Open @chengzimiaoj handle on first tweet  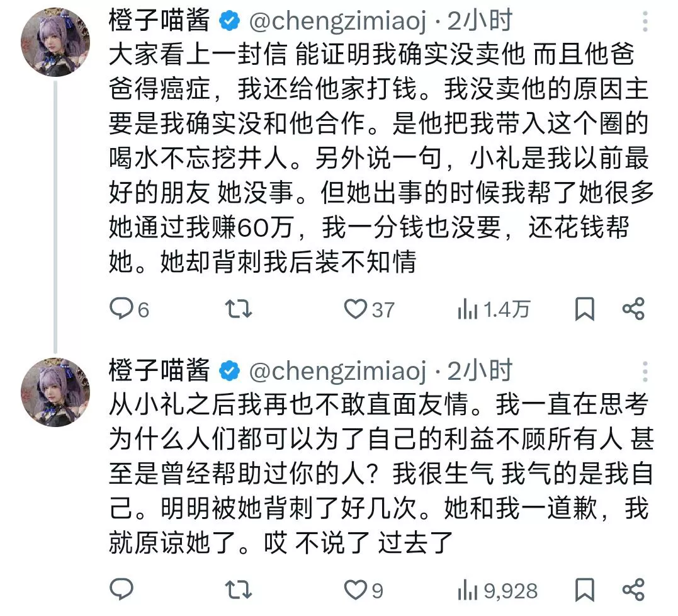tap(337, 21)
